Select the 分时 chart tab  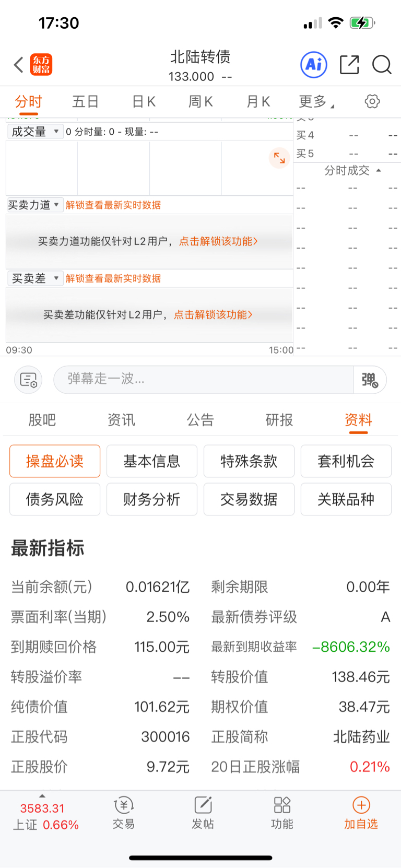click(x=28, y=101)
